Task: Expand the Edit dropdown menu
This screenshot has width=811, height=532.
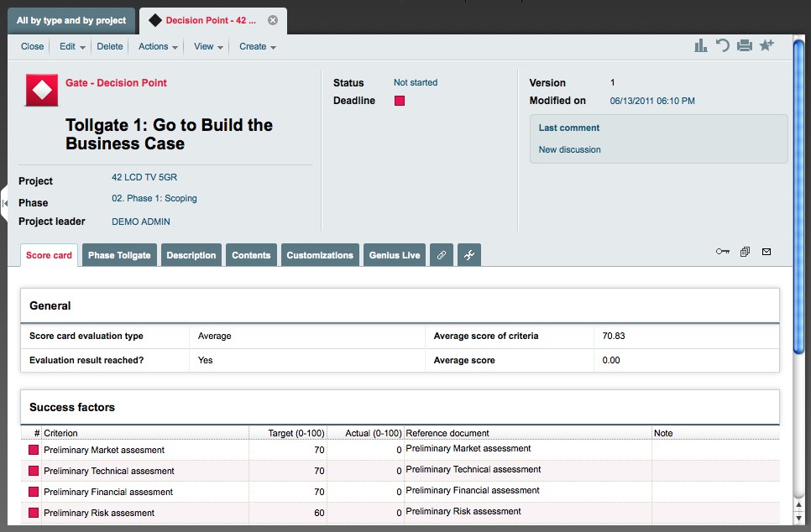Action: pyautogui.click(x=72, y=47)
